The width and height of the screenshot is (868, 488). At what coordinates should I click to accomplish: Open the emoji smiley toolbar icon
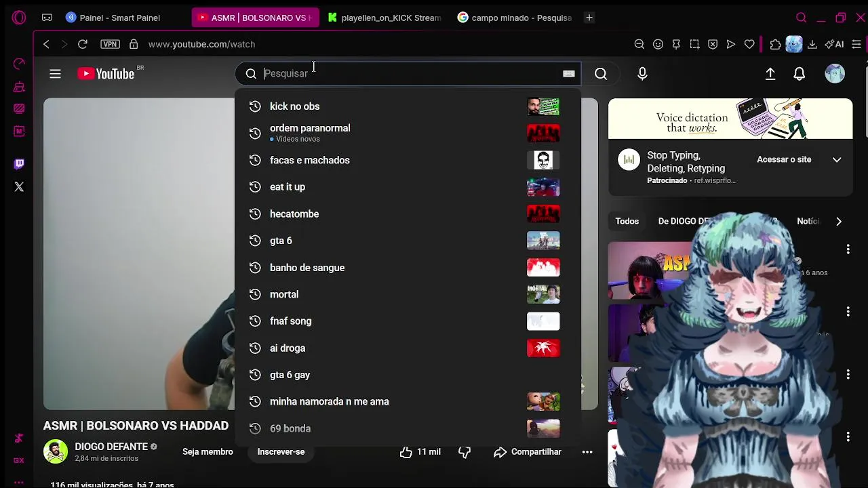point(658,44)
